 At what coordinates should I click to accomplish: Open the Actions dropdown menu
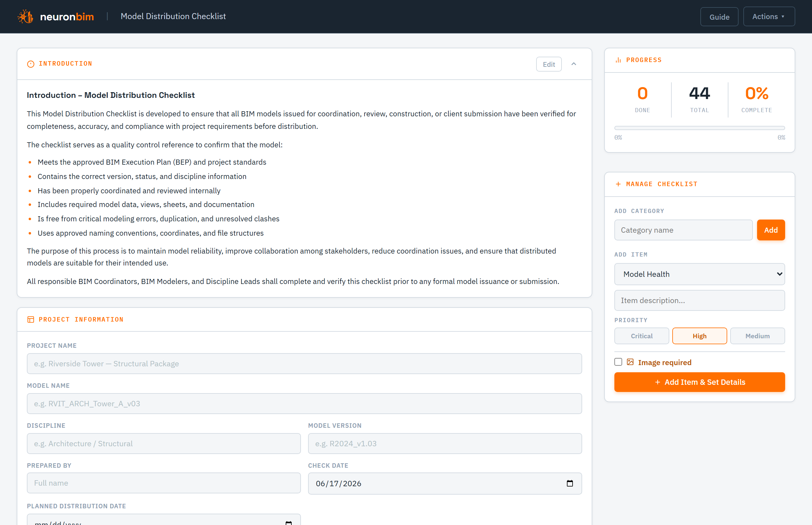[769, 16]
